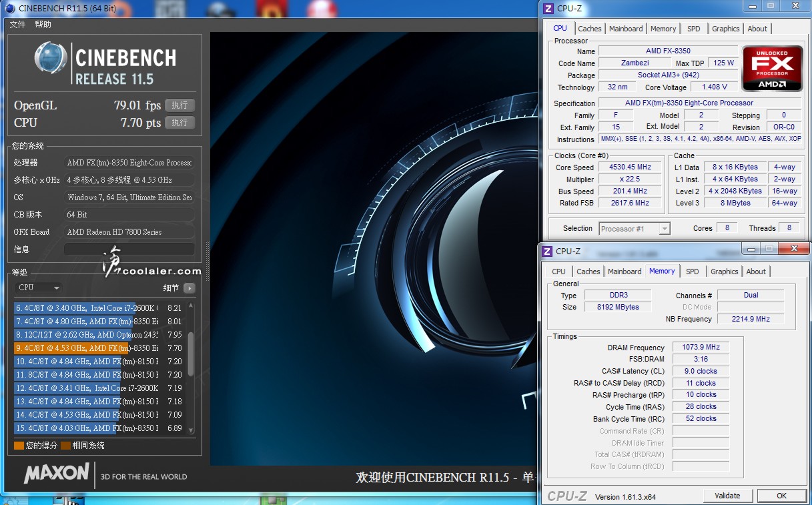Select ranking row 12 Intel i7-2600K 7.19
Screen dimensions: 812x505
point(99,388)
